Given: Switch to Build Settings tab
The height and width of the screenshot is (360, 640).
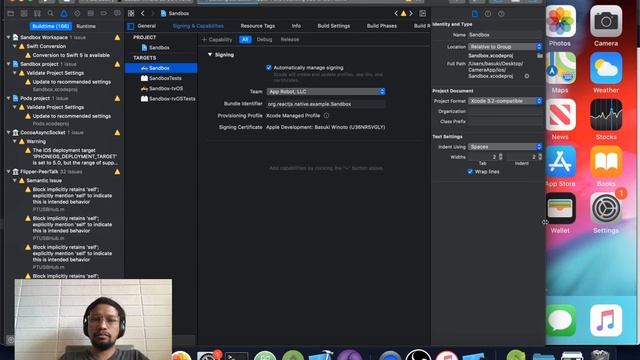Looking at the screenshot, I should (333, 26).
